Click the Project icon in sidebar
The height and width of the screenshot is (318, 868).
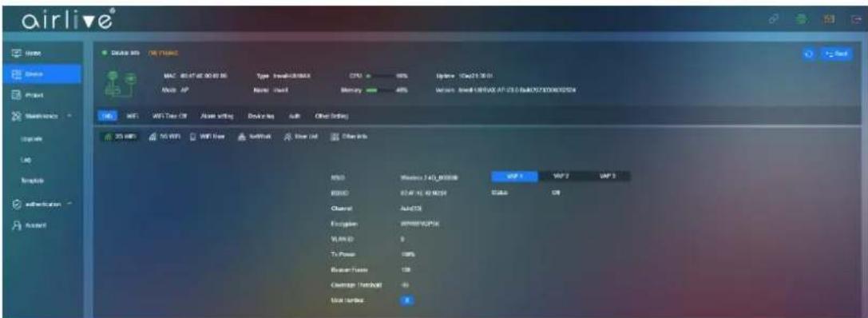(x=16, y=95)
